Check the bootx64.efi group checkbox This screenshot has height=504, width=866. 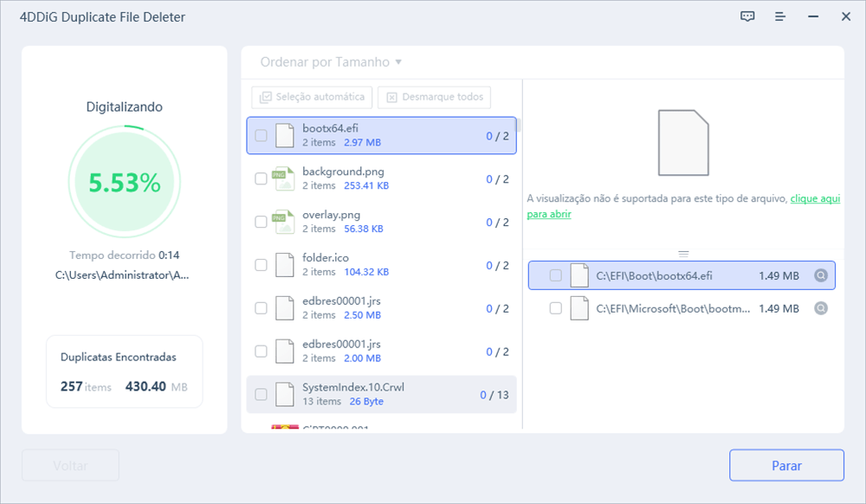click(261, 135)
